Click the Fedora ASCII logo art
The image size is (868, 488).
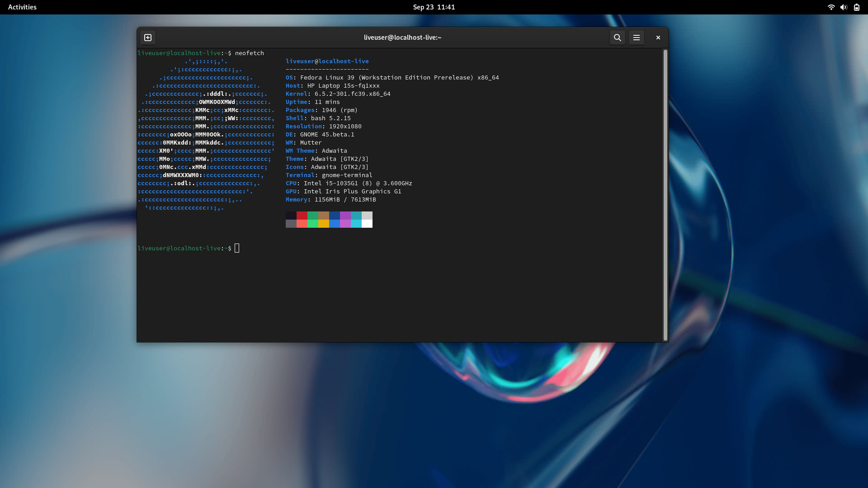pos(206,135)
